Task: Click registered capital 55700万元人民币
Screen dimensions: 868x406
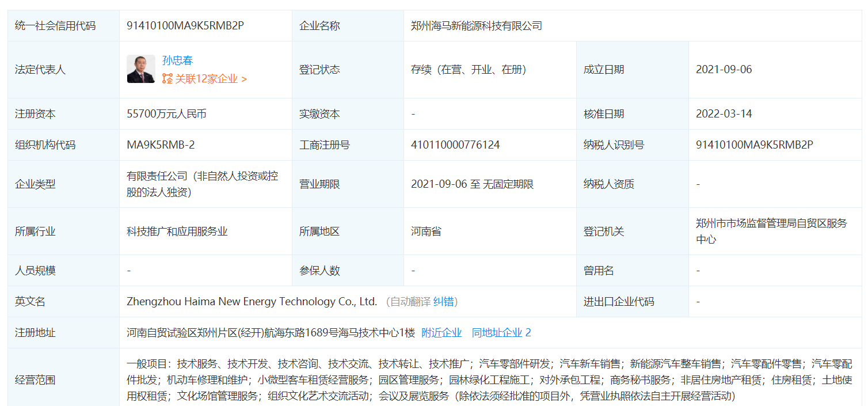Action: tap(166, 114)
